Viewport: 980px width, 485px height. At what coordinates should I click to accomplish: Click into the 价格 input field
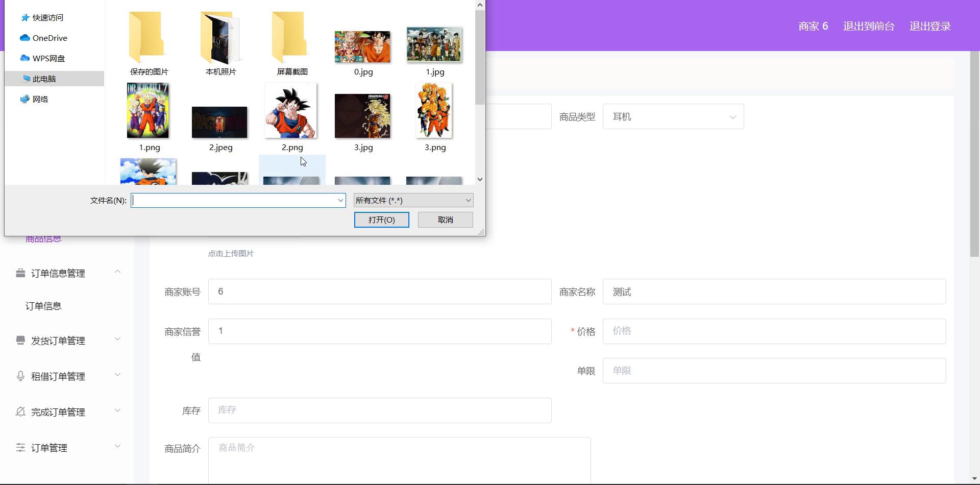pos(774,331)
